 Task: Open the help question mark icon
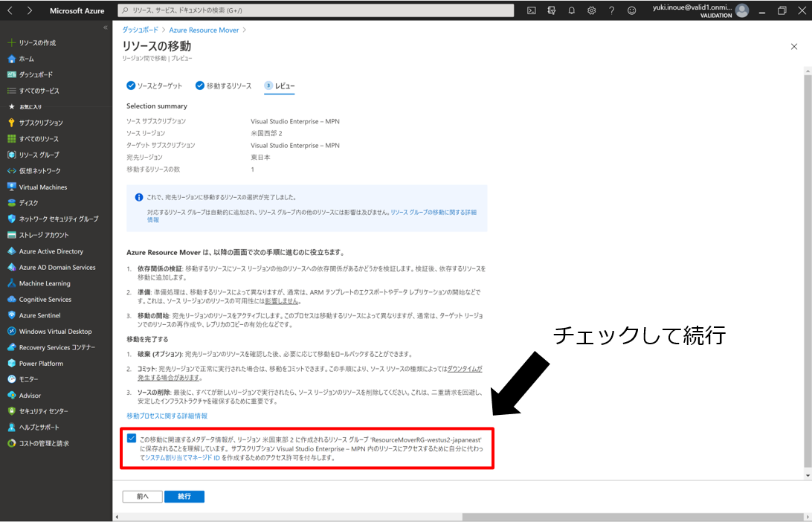point(611,10)
